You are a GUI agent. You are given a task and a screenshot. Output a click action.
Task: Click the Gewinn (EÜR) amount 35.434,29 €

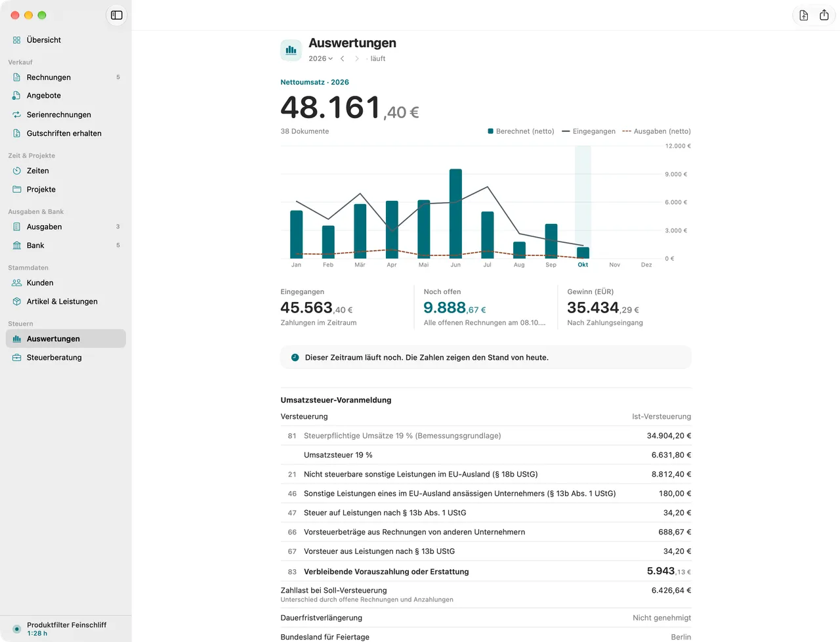pyautogui.click(x=603, y=308)
